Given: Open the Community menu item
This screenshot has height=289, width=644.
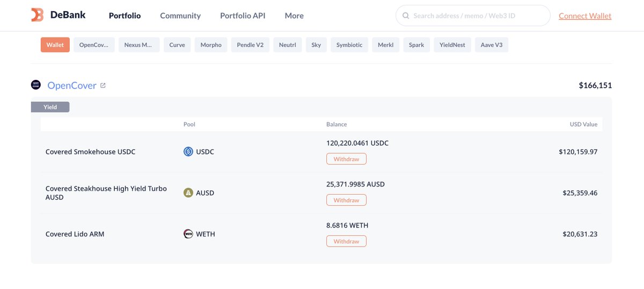Looking at the screenshot, I should [180, 16].
